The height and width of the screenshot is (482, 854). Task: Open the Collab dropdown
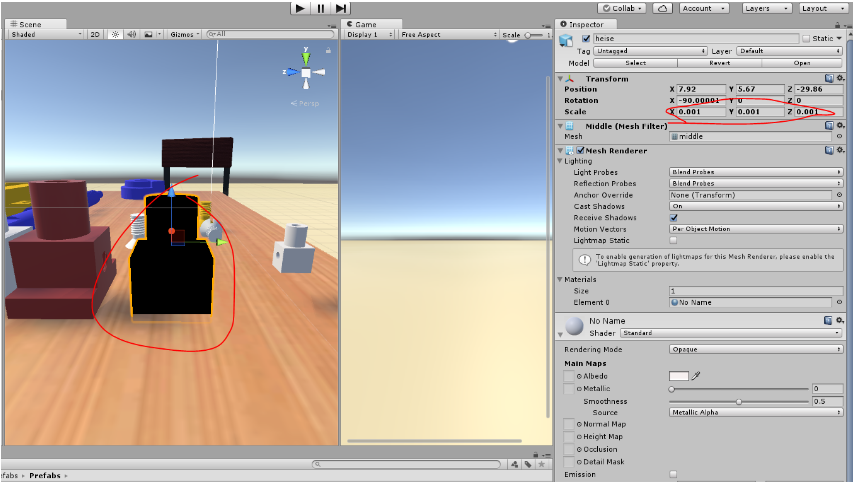[x=622, y=8]
